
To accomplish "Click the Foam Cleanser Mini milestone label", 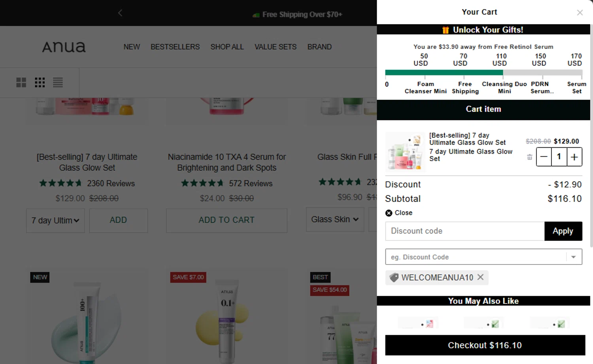I will [x=425, y=88].
